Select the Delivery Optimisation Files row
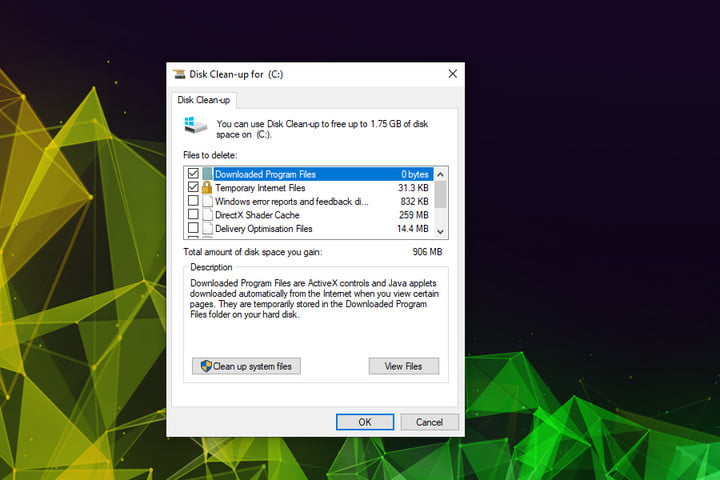The height and width of the screenshot is (480, 720). [309, 228]
